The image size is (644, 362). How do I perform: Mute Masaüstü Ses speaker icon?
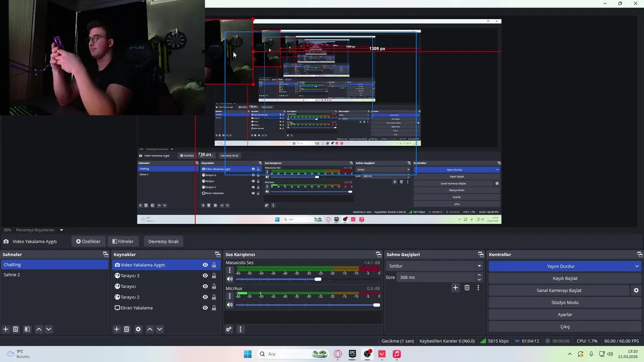click(230, 279)
